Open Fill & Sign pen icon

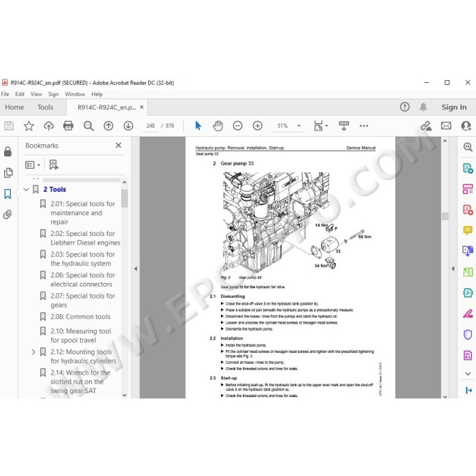click(x=468, y=313)
